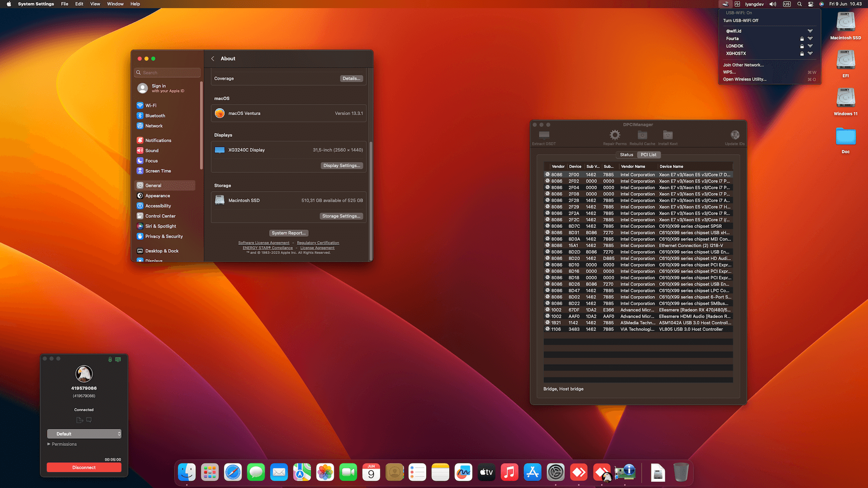Select Wi-Fi in the System Settings sidebar
This screenshot has width=868, height=488.
pyautogui.click(x=151, y=105)
